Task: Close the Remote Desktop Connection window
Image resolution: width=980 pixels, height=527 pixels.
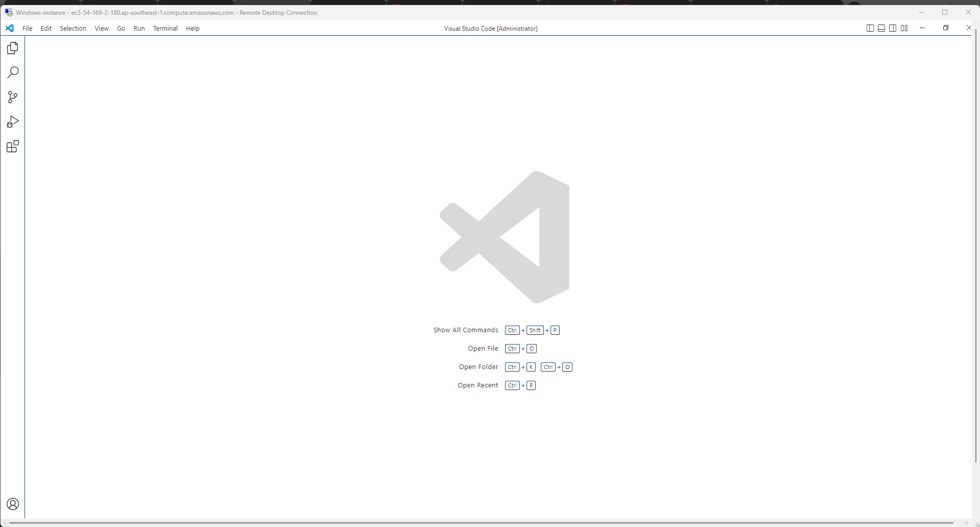Action: click(968, 12)
